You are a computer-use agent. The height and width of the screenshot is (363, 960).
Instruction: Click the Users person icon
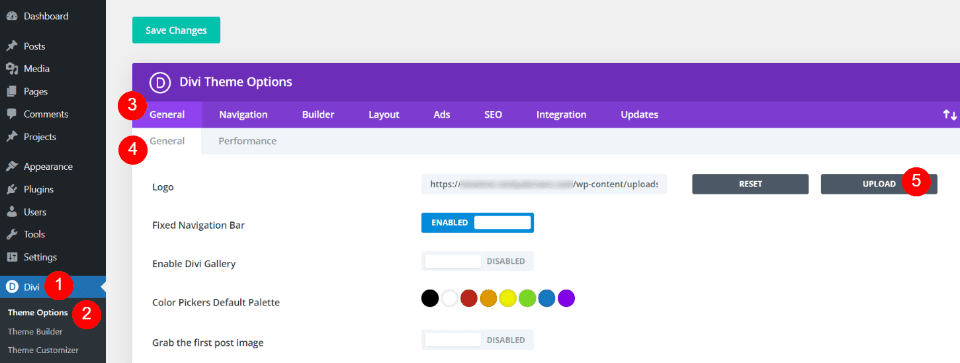click(11, 212)
